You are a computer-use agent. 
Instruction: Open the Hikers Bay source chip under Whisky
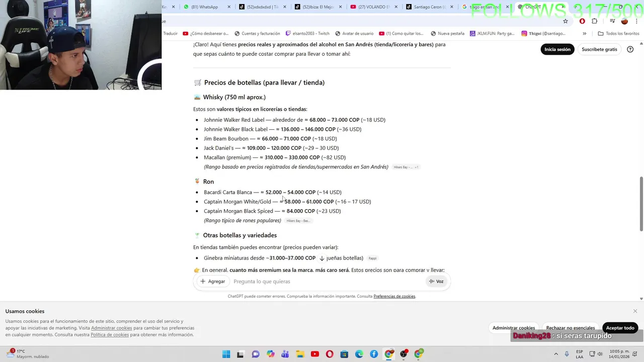point(406,167)
